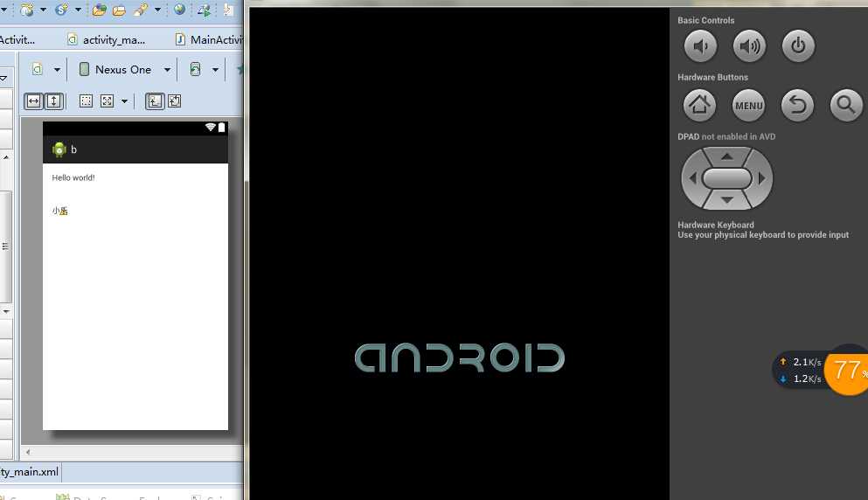Click the 2.1K/s upload speed readout
The image size is (868, 500).
coord(807,362)
